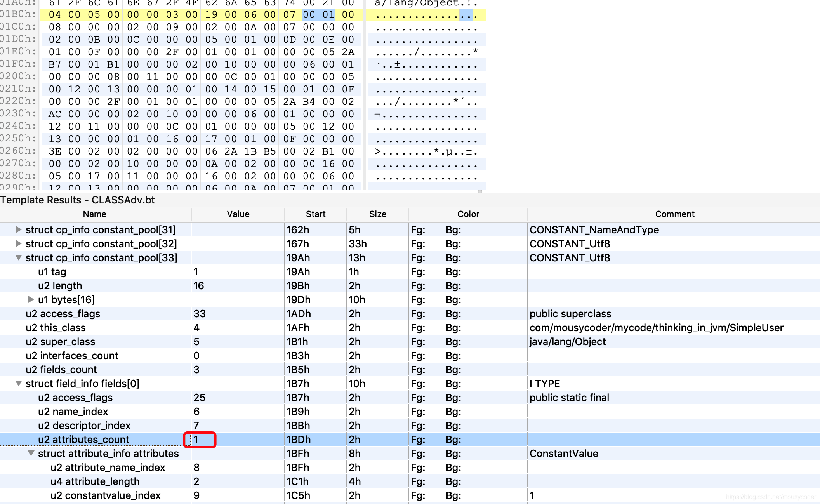820x504 pixels.
Task: Expand struct cp_info constant_pool[32] row
Action: 18,243
